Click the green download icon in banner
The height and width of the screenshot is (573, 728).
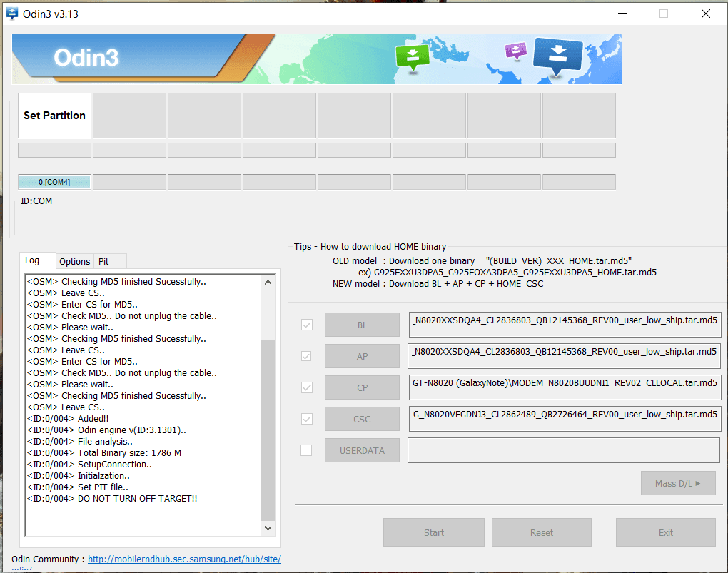pos(413,58)
